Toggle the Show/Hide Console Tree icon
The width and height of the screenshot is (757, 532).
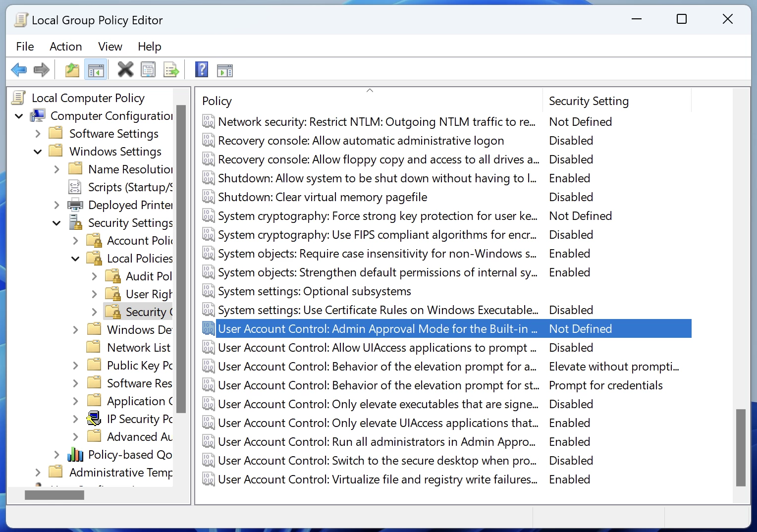pos(96,69)
